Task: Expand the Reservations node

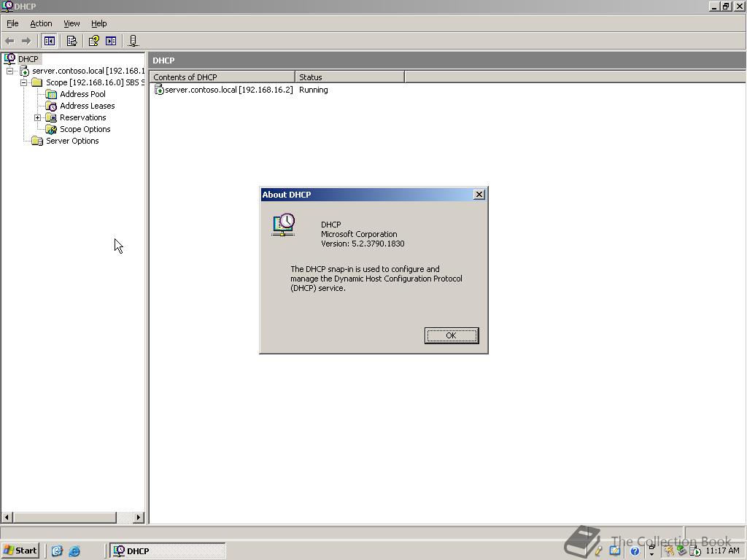Action: 38,117
